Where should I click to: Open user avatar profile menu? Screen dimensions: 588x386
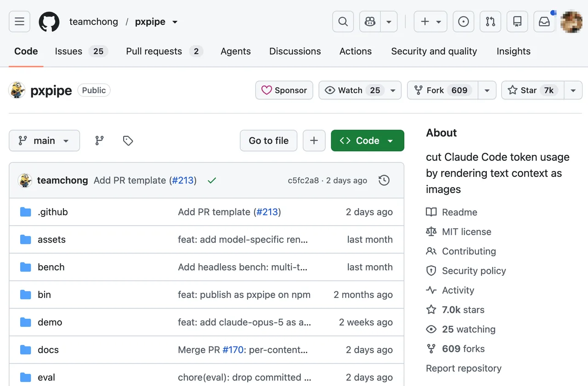point(571,22)
